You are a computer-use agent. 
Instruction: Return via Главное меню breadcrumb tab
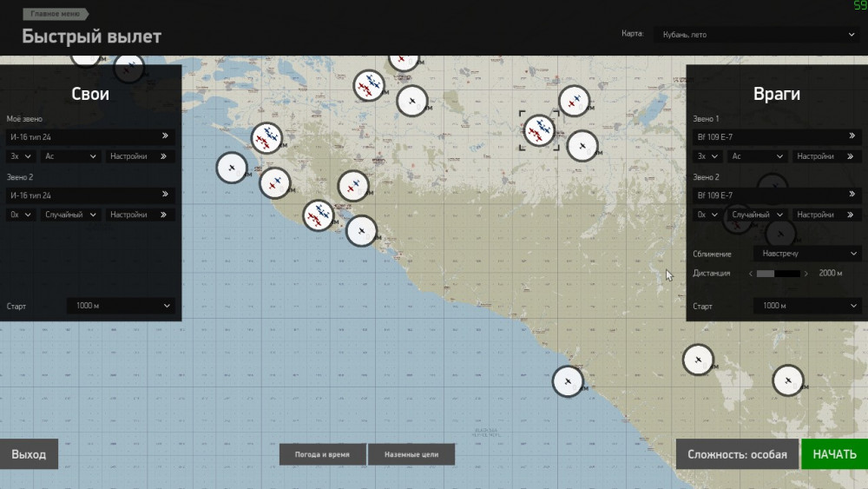pyautogui.click(x=58, y=15)
